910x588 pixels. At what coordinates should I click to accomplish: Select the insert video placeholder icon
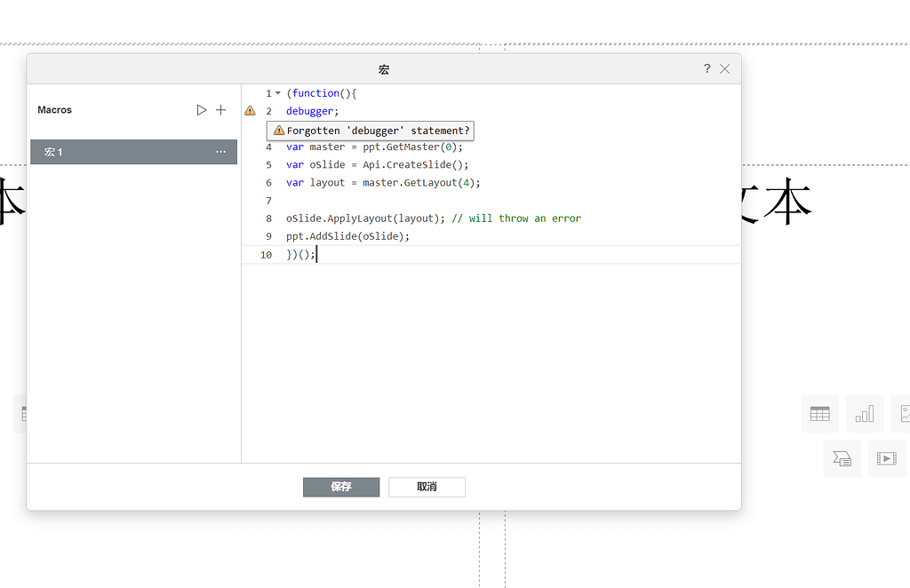click(886, 458)
